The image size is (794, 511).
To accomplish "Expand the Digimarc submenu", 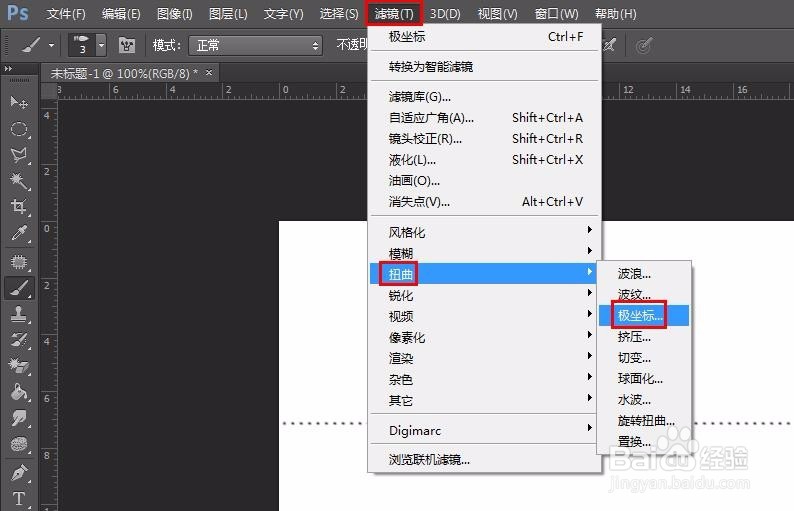I will pos(485,430).
